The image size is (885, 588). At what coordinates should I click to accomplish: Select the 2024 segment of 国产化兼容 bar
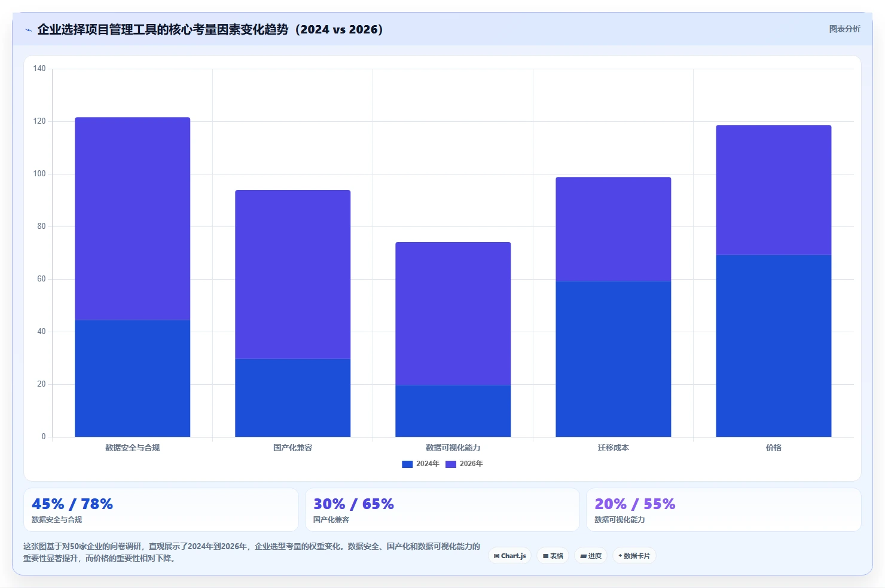[293, 397]
